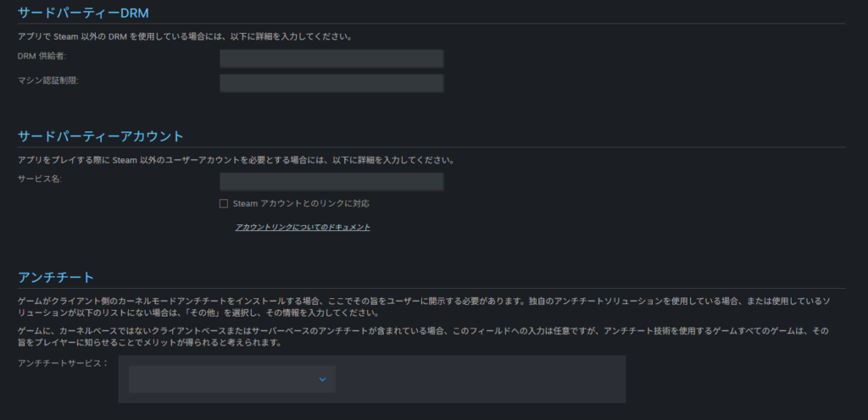Click the Steam 以外のユーザーアカウント description text
The width and height of the screenshot is (868, 420).
click(236, 160)
